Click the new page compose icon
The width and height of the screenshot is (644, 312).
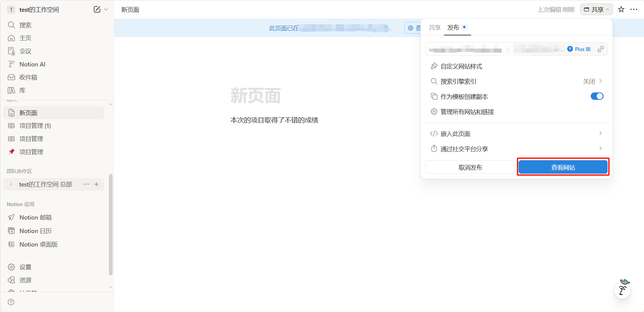pos(97,9)
